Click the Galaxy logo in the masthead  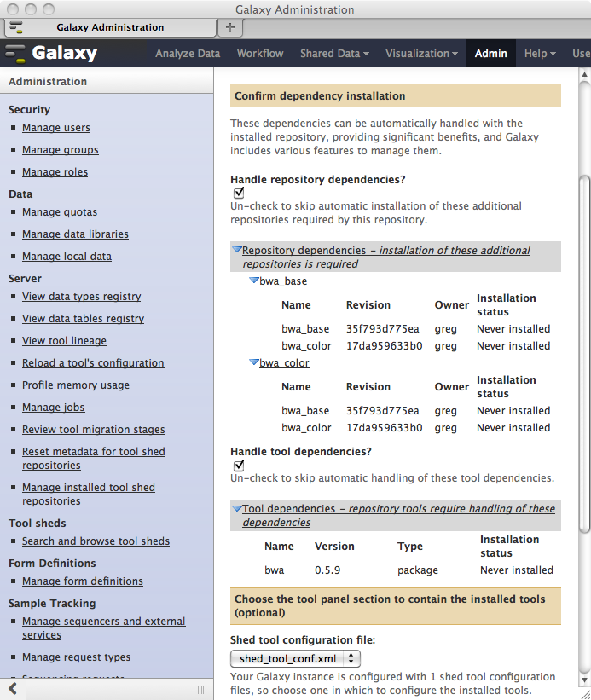pyautogui.click(x=51, y=53)
